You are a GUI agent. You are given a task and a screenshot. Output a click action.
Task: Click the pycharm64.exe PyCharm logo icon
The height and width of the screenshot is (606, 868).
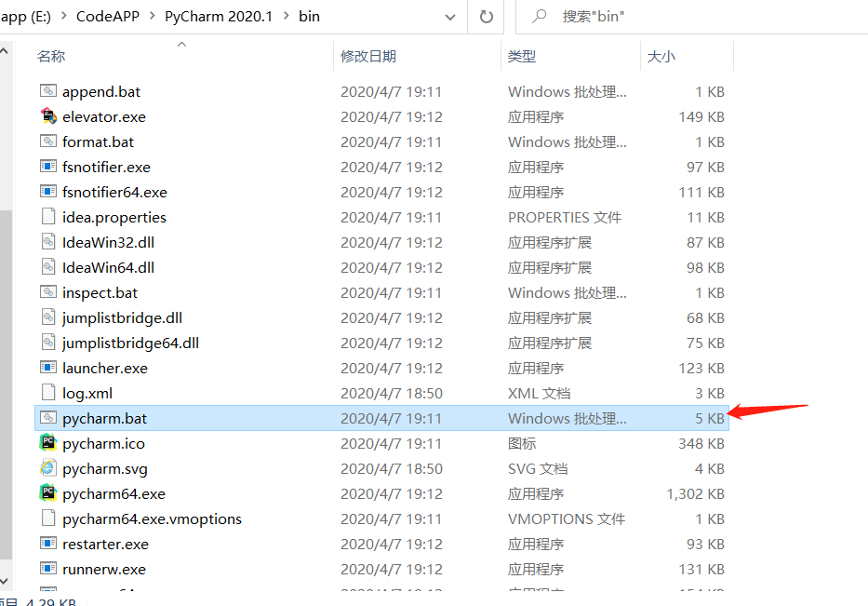pos(48,493)
